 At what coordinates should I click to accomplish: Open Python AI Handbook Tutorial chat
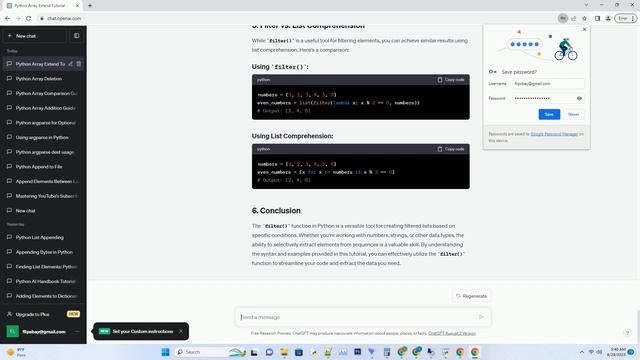tap(43, 282)
